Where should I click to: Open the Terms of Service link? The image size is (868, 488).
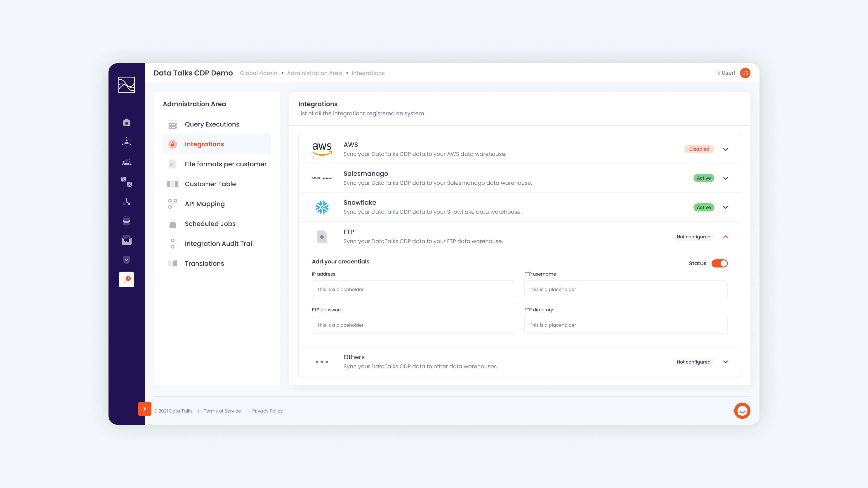222,411
